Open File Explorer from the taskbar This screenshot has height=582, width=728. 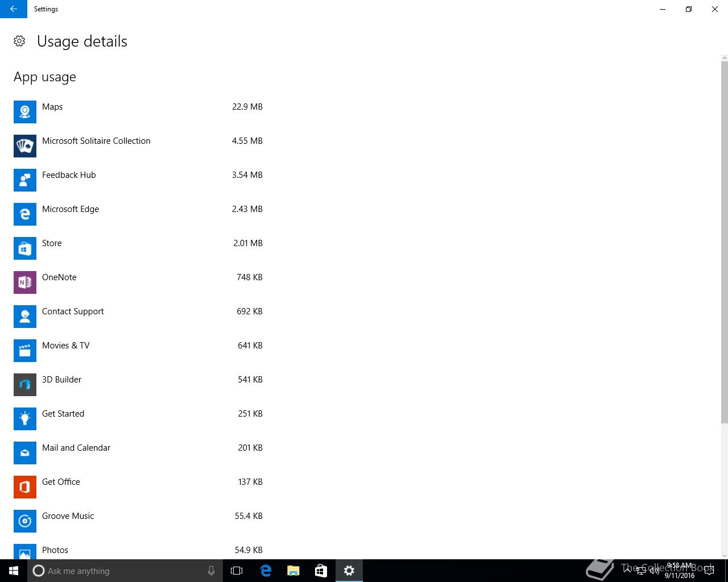coord(293,571)
